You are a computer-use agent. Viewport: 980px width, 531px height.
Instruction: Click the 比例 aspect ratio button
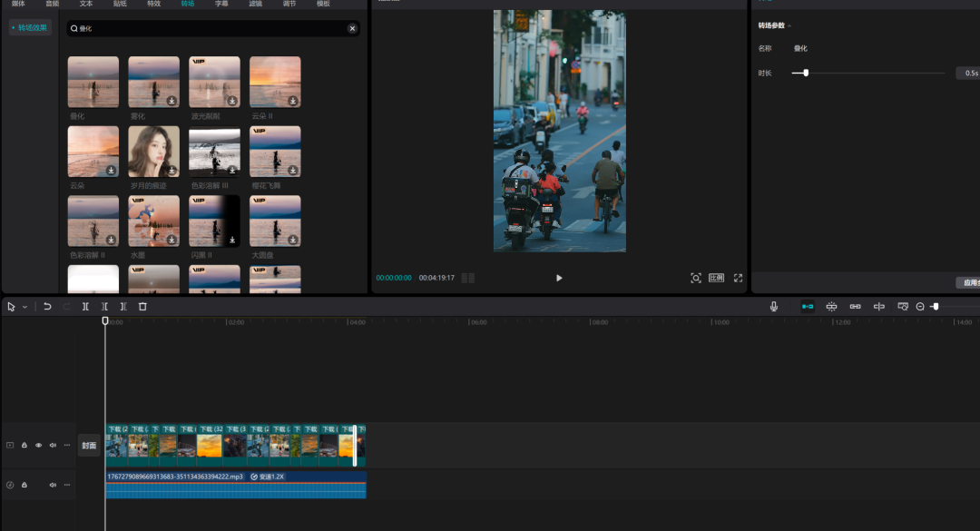(716, 278)
